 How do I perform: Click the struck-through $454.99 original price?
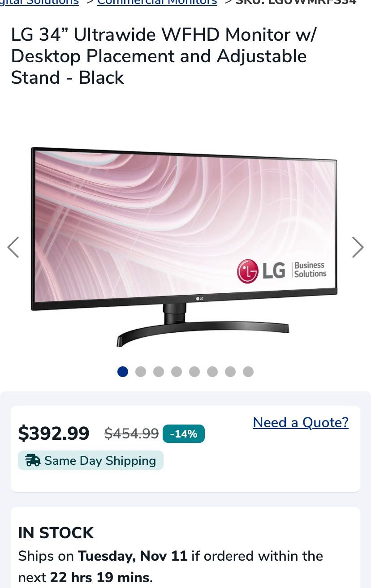132,433
